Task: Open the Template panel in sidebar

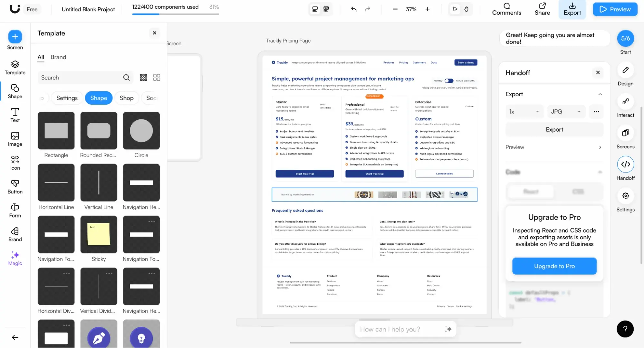Action: point(15,68)
